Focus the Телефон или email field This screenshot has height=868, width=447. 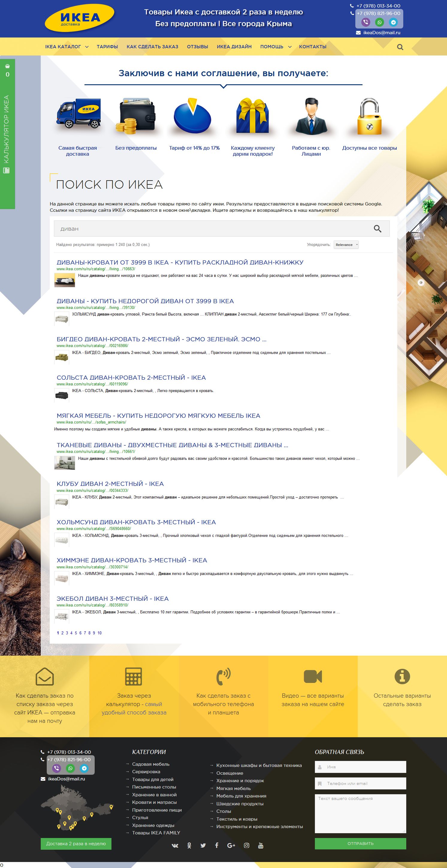[360, 783]
